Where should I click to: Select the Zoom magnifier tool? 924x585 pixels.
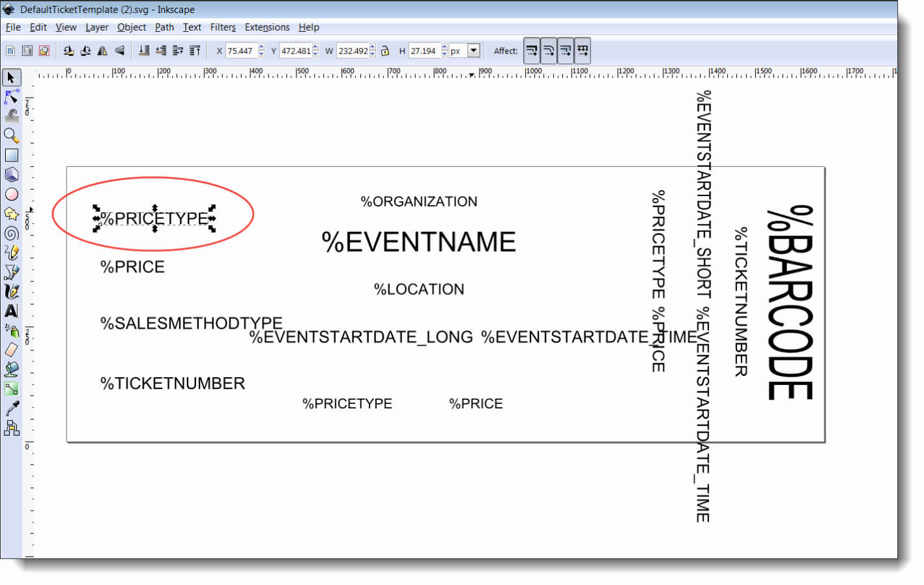tap(11, 136)
